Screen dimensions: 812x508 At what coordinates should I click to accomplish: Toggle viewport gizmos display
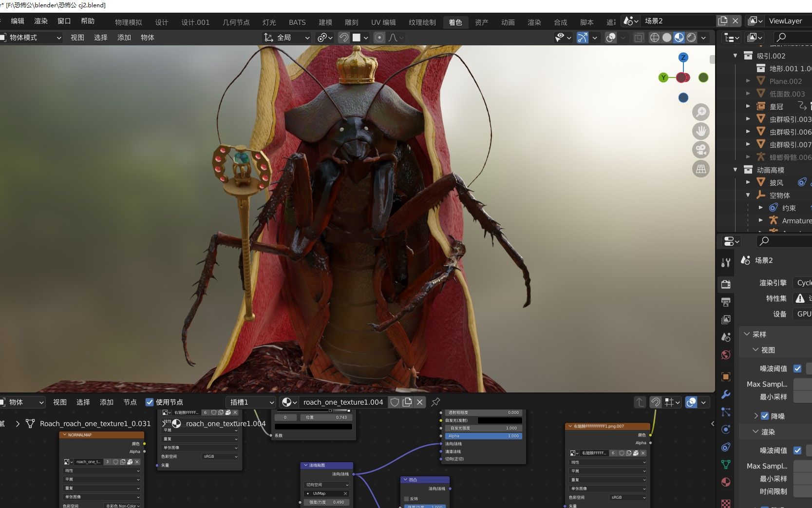coord(583,38)
